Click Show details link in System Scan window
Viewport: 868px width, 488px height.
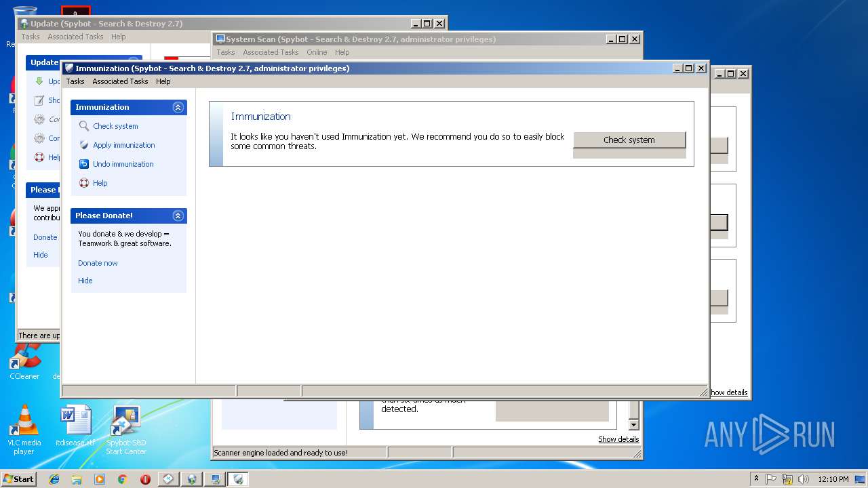coord(618,439)
